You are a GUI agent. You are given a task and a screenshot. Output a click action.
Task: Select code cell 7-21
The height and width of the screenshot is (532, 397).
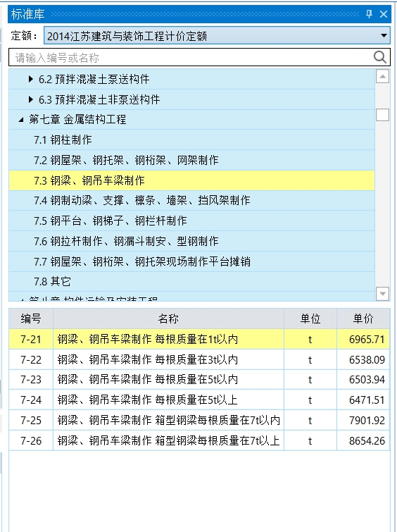pyautogui.click(x=31, y=340)
